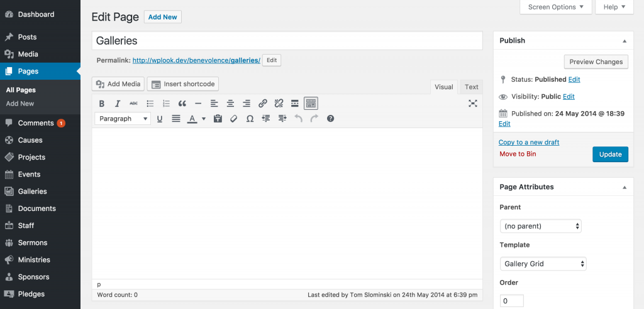Open text color picker dropdown arrow
The image size is (644, 309).
pyautogui.click(x=204, y=119)
